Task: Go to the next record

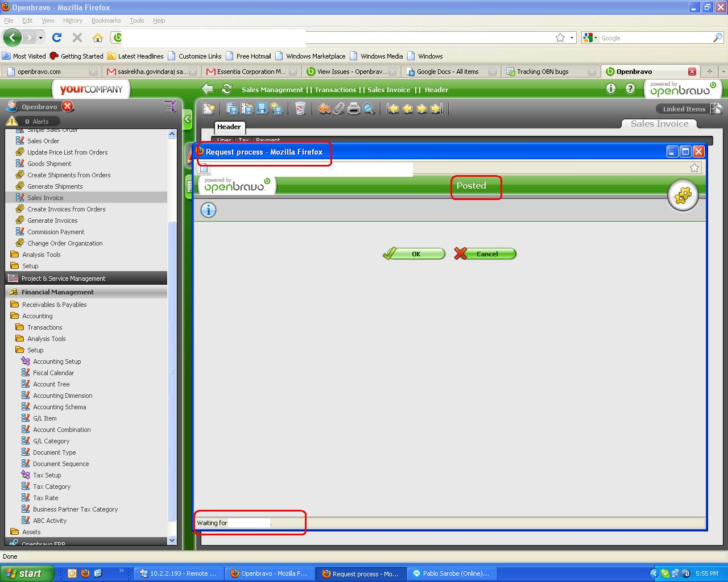Action: [422, 109]
